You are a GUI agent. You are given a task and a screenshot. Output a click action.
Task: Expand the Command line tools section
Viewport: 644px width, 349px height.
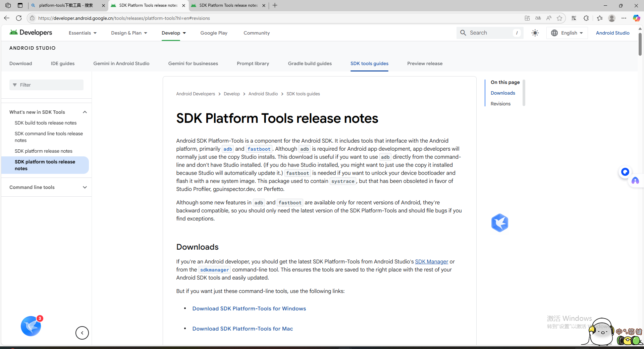[x=85, y=187]
